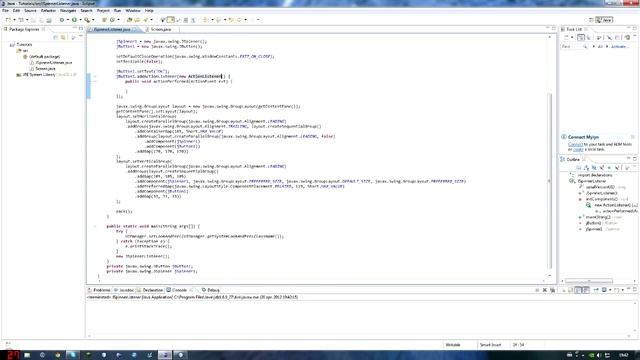Click Remove All Terminated Launches icon
This screenshot has width=640, height=360.
click(553, 290)
